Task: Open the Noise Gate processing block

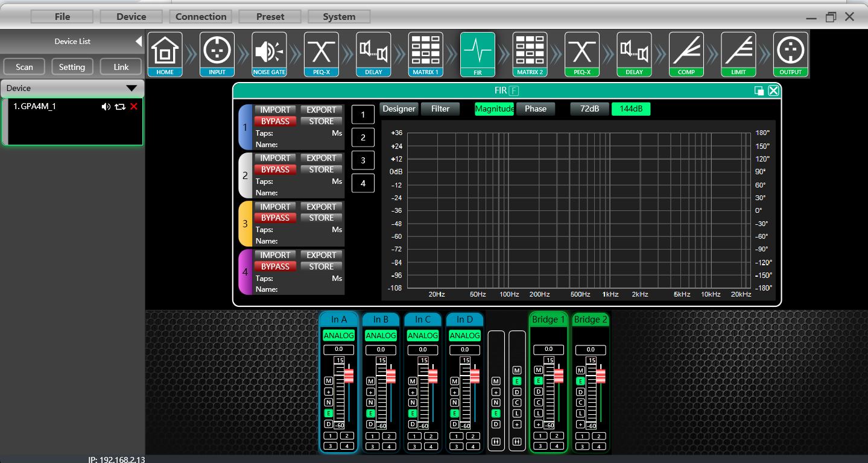Action: coord(268,54)
